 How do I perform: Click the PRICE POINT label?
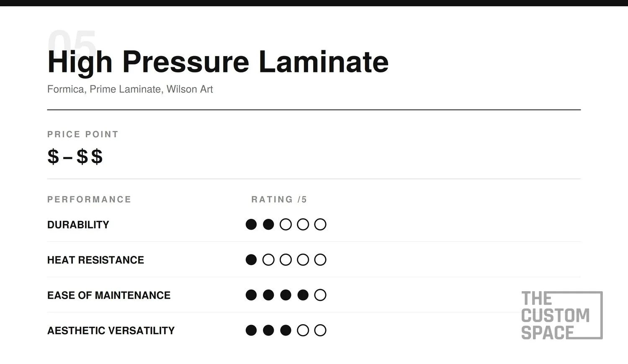83,134
